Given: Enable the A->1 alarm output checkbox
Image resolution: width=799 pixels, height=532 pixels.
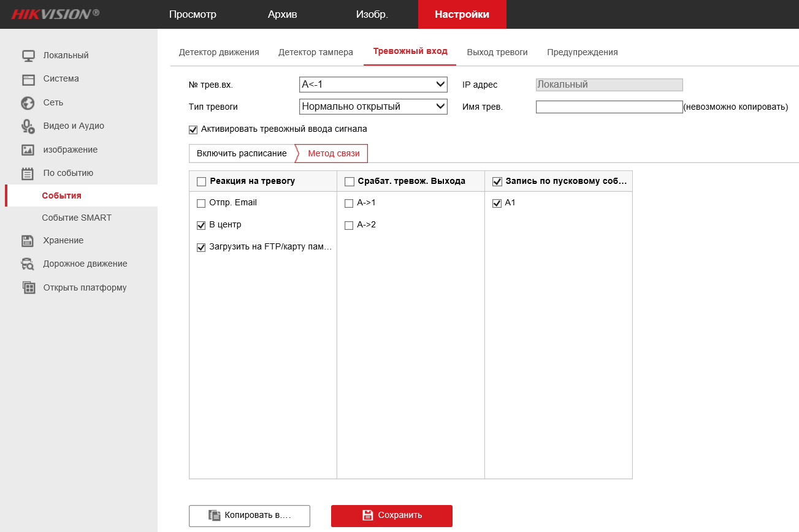Looking at the screenshot, I should click(349, 203).
